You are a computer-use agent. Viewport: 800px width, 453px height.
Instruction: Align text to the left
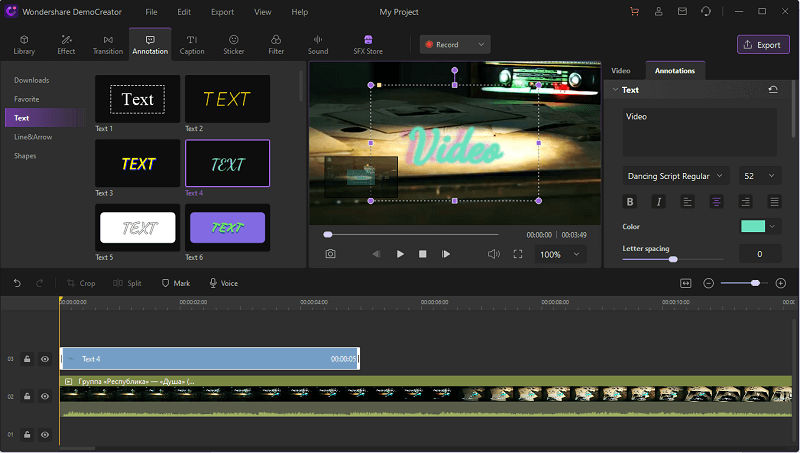(688, 202)
